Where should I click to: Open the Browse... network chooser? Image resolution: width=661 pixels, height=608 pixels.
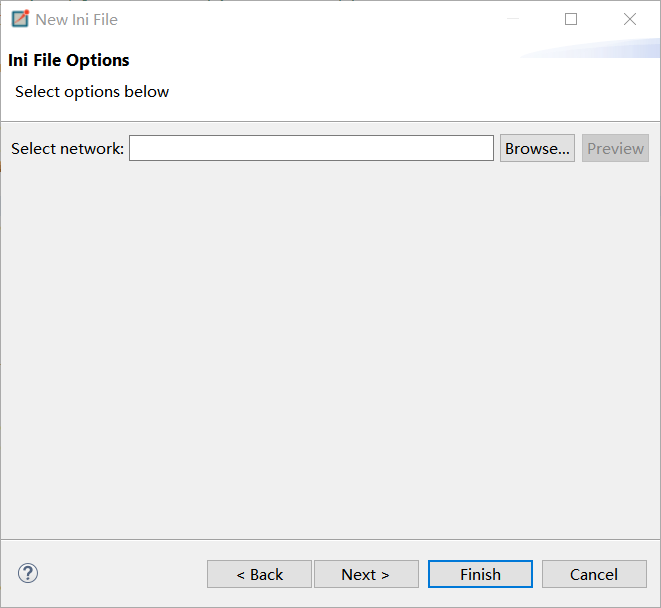coord(537,148)
